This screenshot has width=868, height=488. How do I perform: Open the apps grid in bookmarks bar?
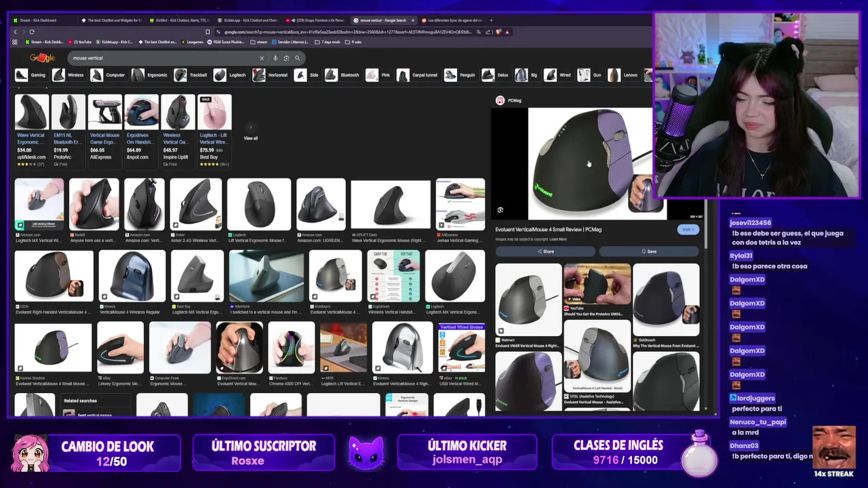(x=15, y=42)
